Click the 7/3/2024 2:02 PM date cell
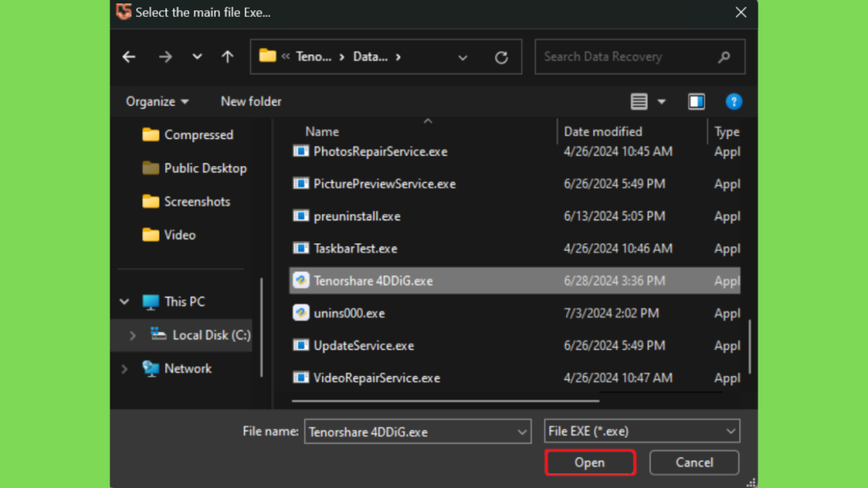This screenshot has width=868, height=488. 611,313
